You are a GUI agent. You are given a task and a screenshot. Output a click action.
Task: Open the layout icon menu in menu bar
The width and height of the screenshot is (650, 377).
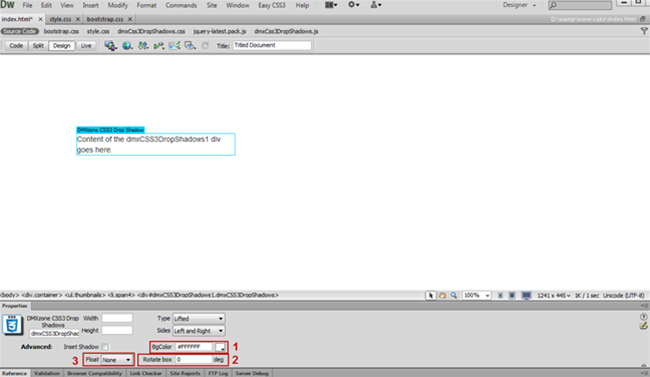[331, 5]
